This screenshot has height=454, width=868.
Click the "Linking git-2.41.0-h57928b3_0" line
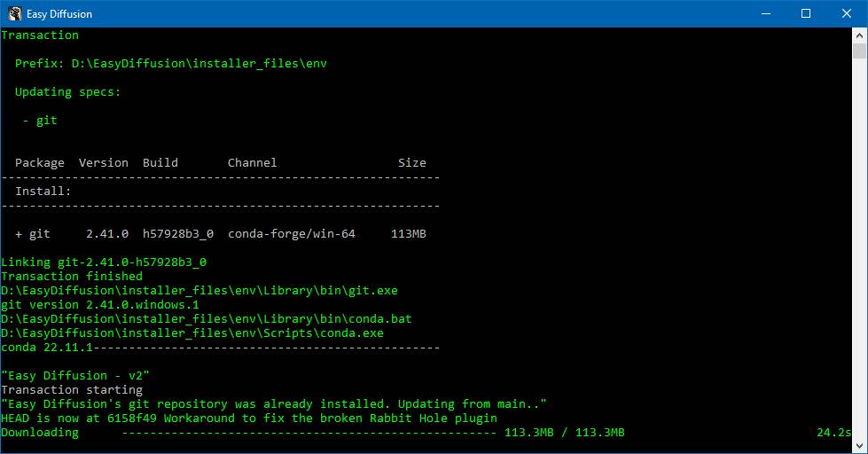pos(103,262)
